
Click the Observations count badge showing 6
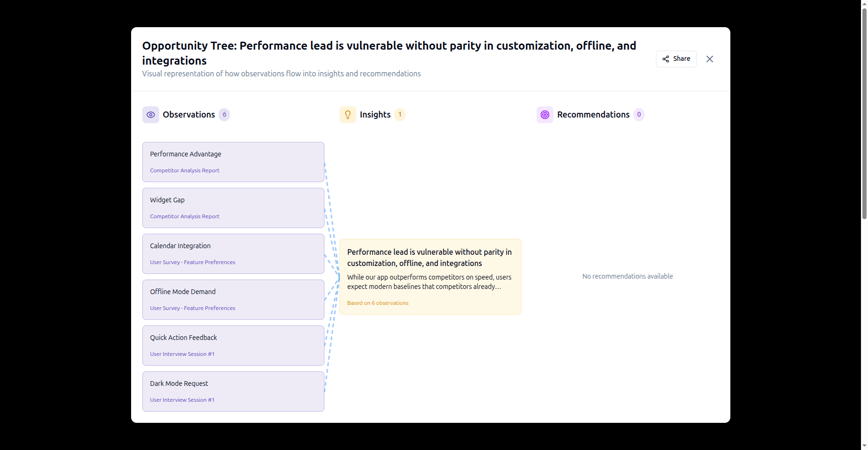pyautogui.click(x=224, y=114)
